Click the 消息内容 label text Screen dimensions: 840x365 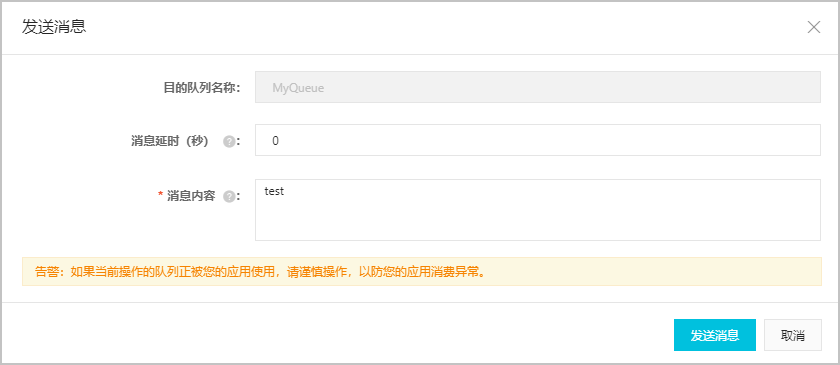pyautogui.click(x=191, y=197)
